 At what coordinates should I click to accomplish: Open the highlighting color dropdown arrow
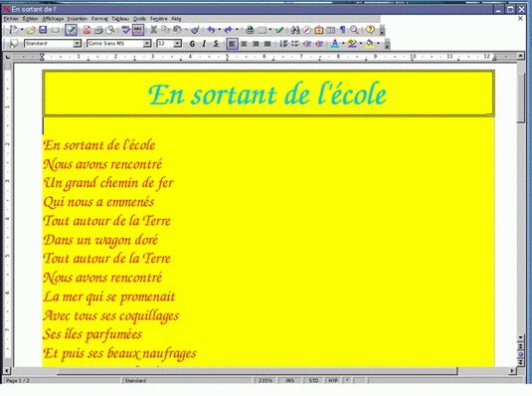361,44
